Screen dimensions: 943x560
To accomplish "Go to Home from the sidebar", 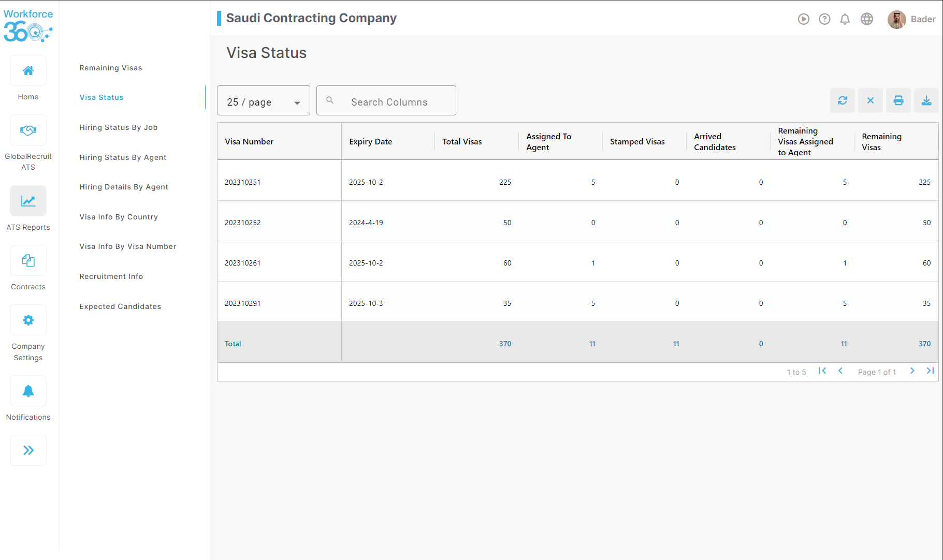I will coord(28,78).
